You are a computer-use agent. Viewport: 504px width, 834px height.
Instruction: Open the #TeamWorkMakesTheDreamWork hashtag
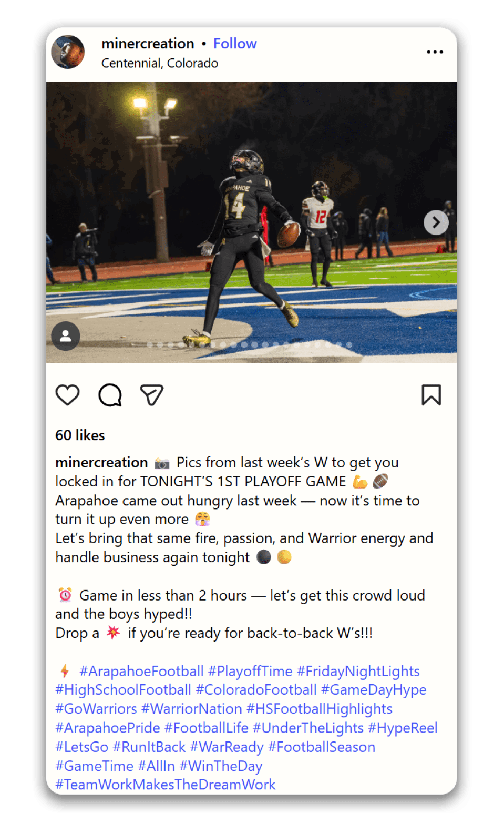[x=166, y=785]
